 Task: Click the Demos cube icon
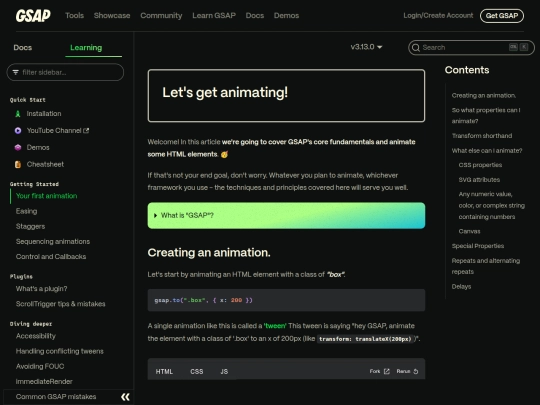pyautogui.click(x=18, y=147)
